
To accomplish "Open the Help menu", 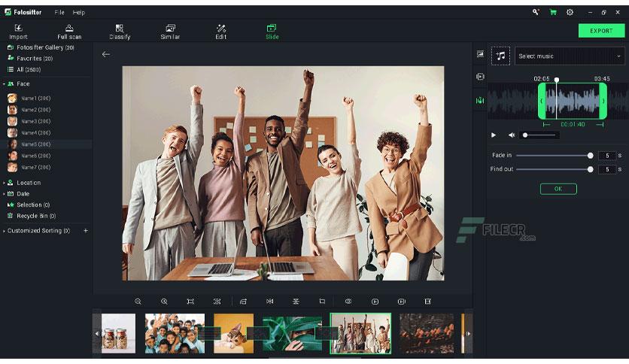I will pos(78,13).
